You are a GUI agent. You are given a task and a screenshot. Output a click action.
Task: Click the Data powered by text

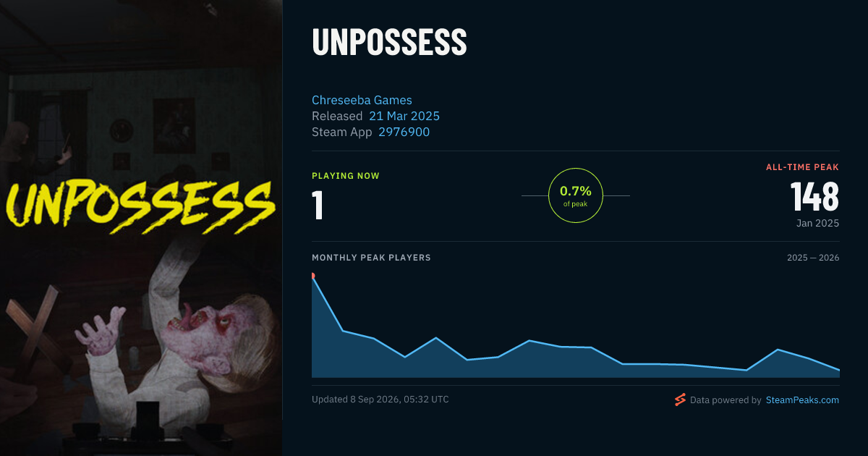[726, 400]
